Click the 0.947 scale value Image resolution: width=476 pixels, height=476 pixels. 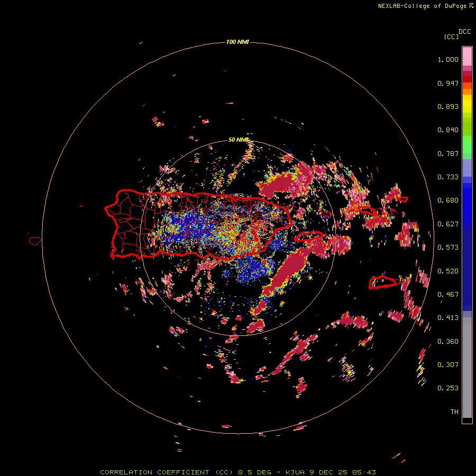coord(448,83)
